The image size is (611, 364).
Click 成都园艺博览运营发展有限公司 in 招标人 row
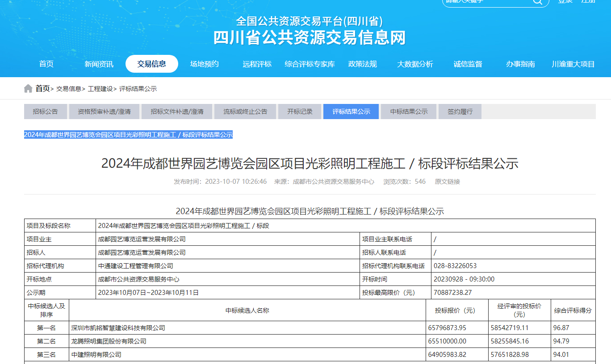click(142, 252)
